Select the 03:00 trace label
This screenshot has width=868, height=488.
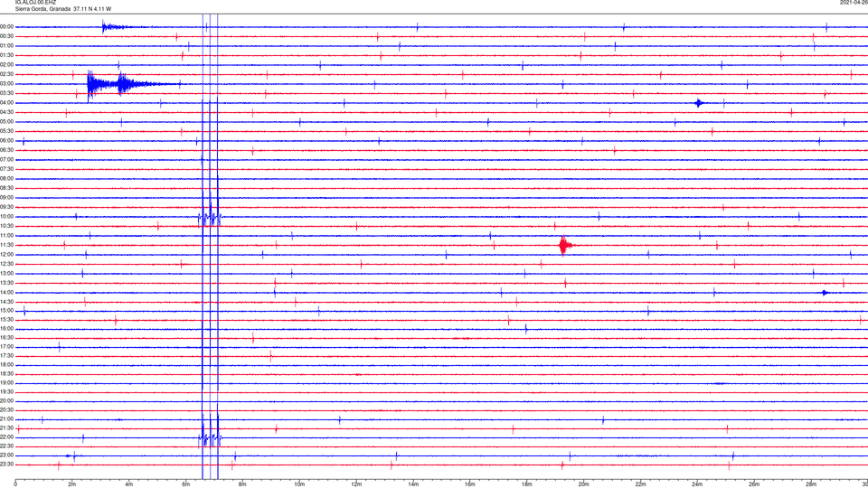point(7,84)
